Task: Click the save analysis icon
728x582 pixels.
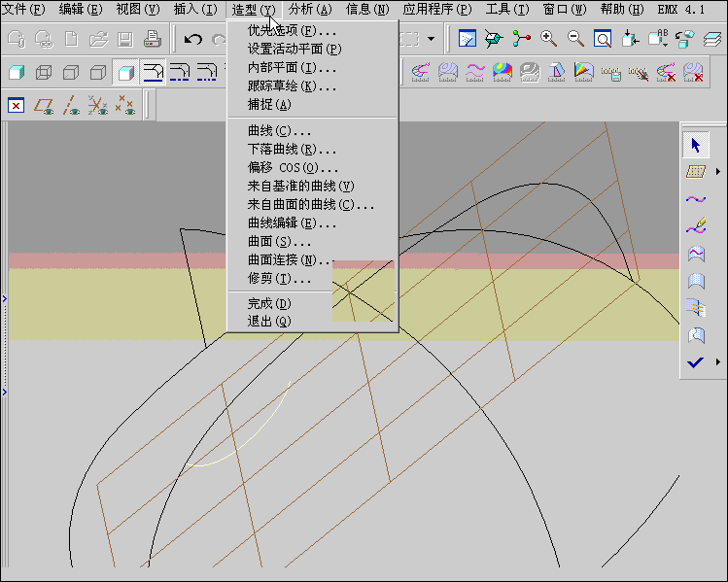Action: pos(611,73)
